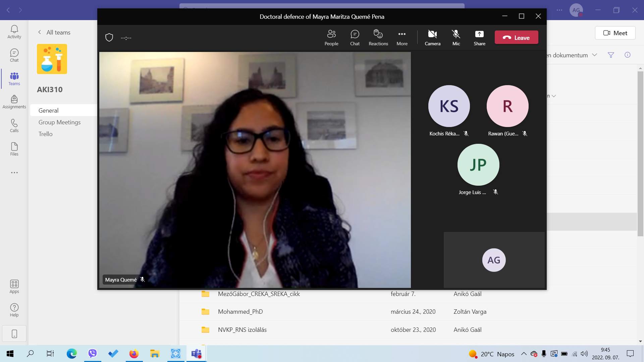This screenshot has width=644, height=362.
Task: Open the filter funnel icon
Action: 611,55
